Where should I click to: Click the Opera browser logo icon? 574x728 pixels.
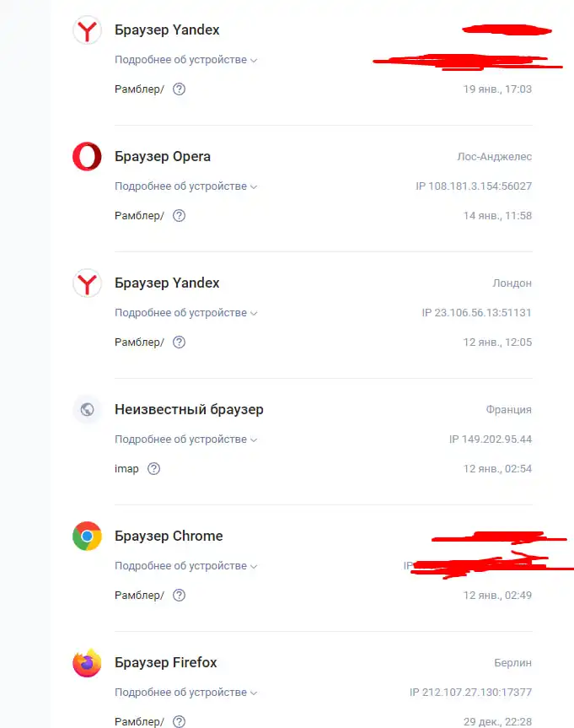click(x=87, y=156)
